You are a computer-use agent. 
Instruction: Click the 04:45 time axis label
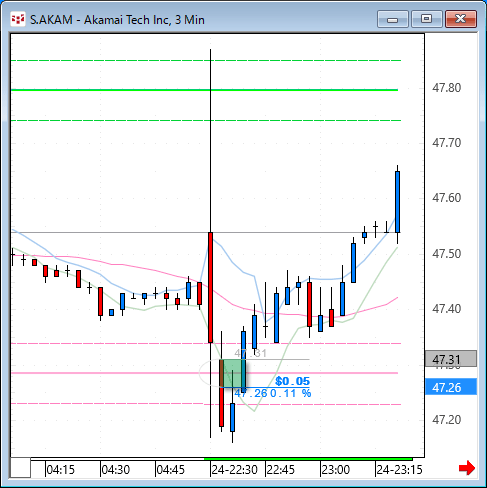[x=170, y=470]
